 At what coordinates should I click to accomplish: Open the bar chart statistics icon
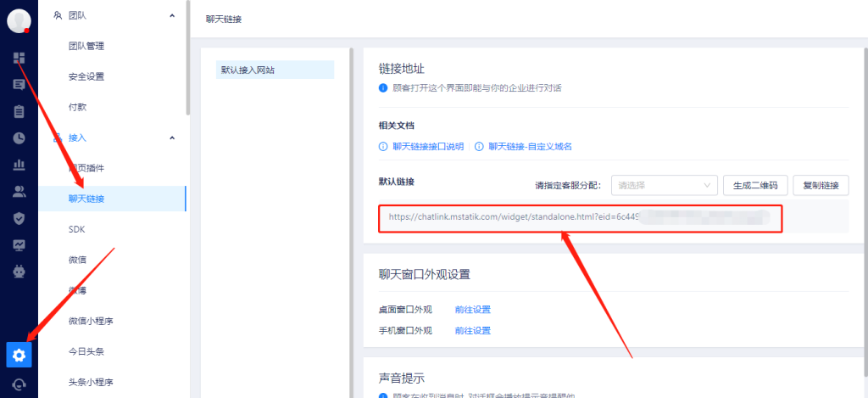tap(19, 164)
